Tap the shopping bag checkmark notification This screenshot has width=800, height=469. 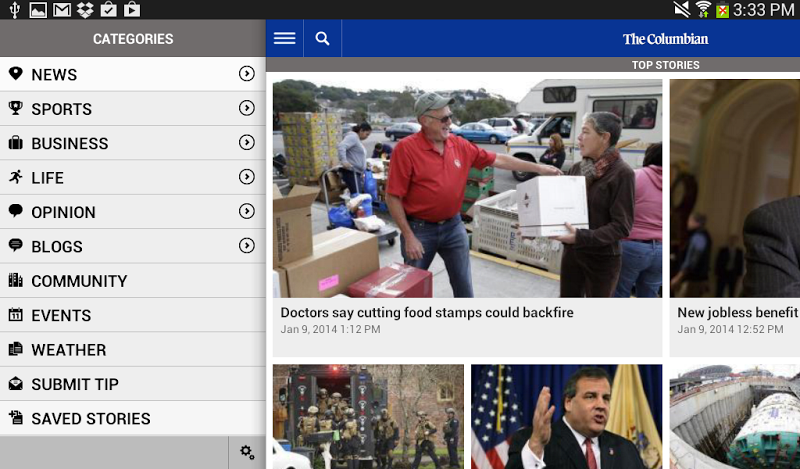point(108,10)
